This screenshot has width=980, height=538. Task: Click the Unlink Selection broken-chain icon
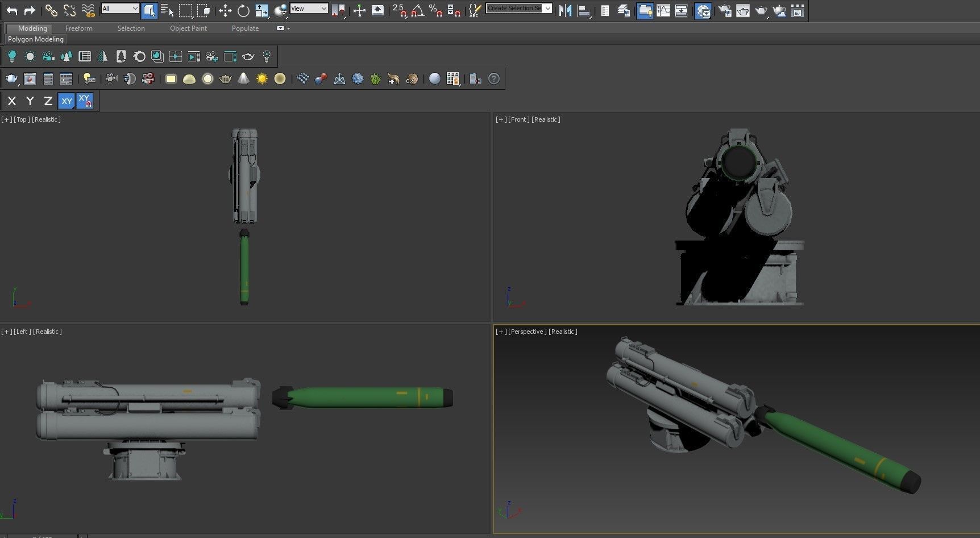coord(69,10)
